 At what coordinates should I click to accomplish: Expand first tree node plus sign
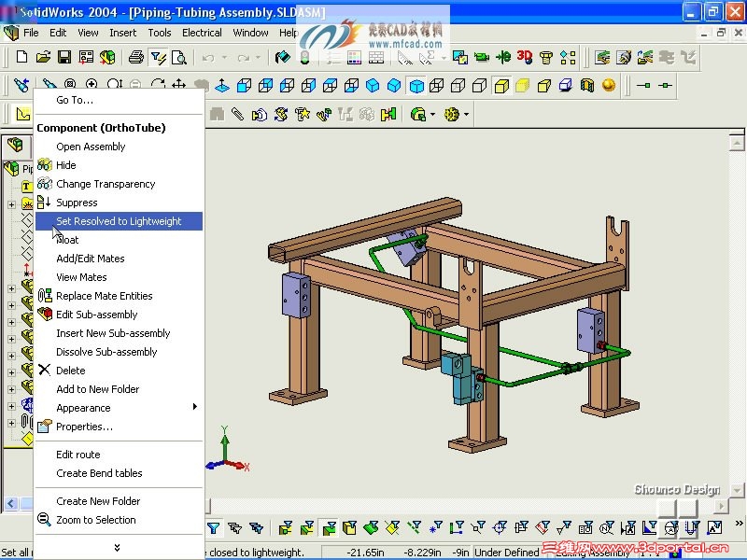11,204
